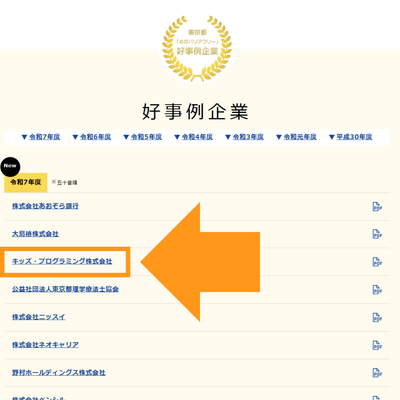Screen dimensions: 400x400
Task: Open 大島椿株式会社 company link
Action: click(x=35, y=234)
